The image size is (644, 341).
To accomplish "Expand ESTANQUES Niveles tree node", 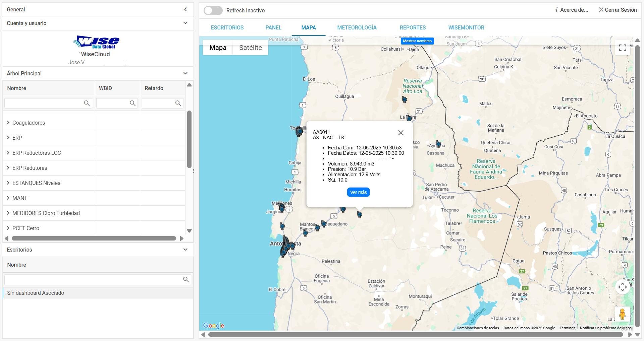I will tap(8, 183).
